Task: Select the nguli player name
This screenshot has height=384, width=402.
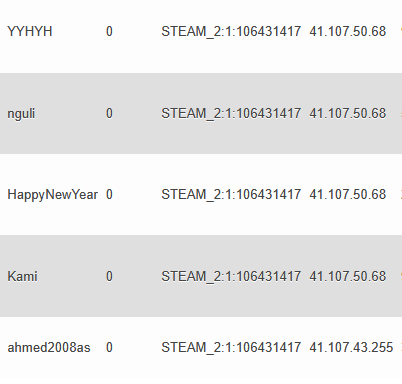Action: pos(21,114)
